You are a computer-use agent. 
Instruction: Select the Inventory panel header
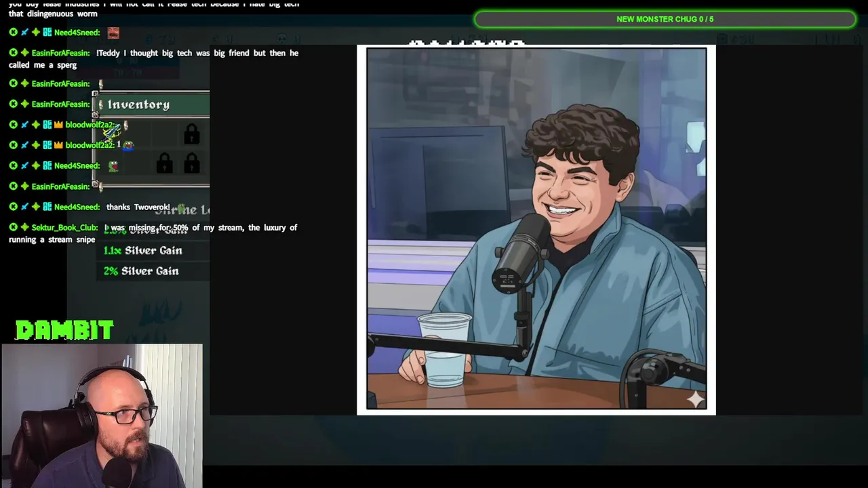pyautogui.click(x=151, y=104)
